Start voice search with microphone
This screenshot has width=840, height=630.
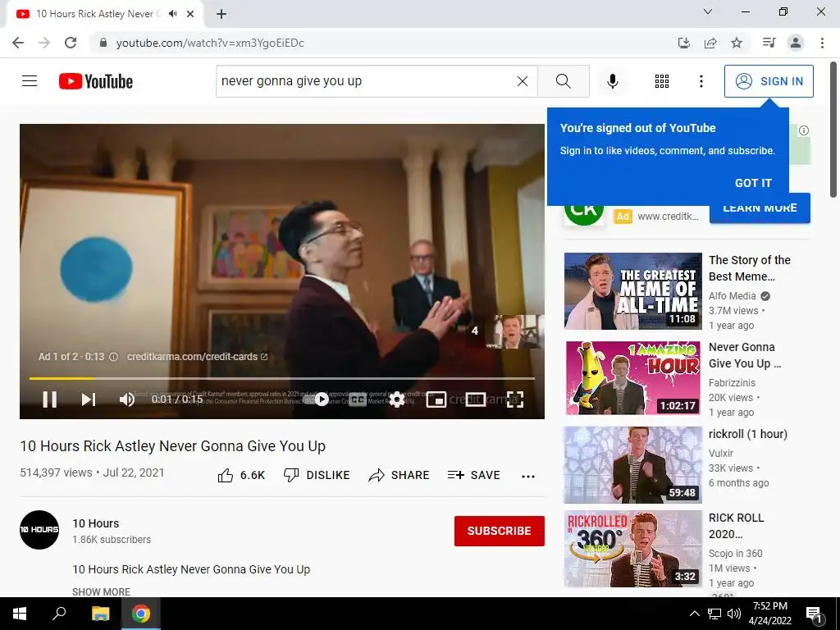[x=612, y=81]
